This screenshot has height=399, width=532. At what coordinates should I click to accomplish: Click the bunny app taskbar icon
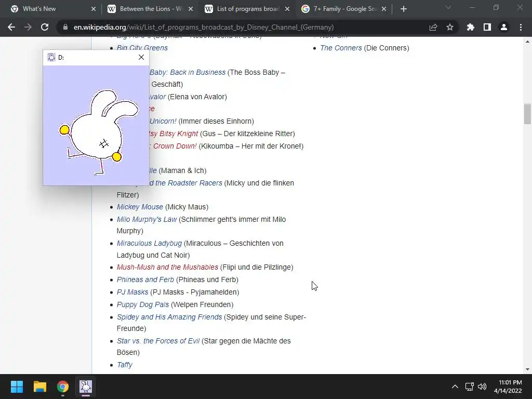(86, 387)
